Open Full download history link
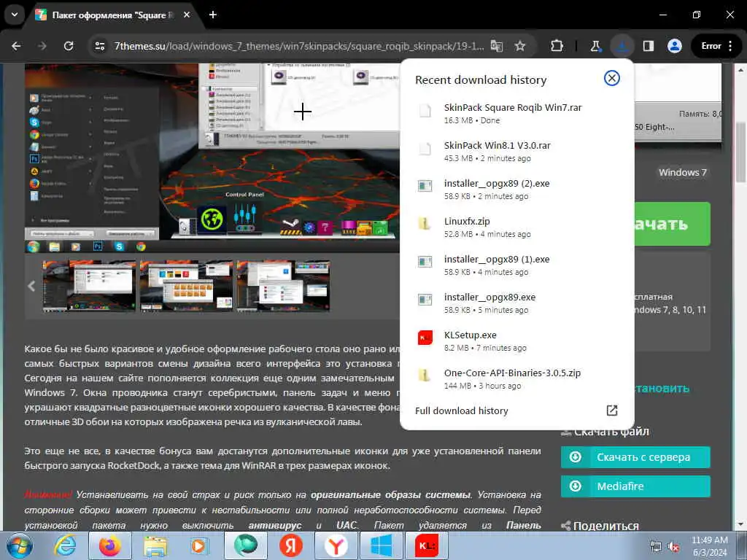The height and width of the screenshot is (560, 747). click(x=461, y=411)
